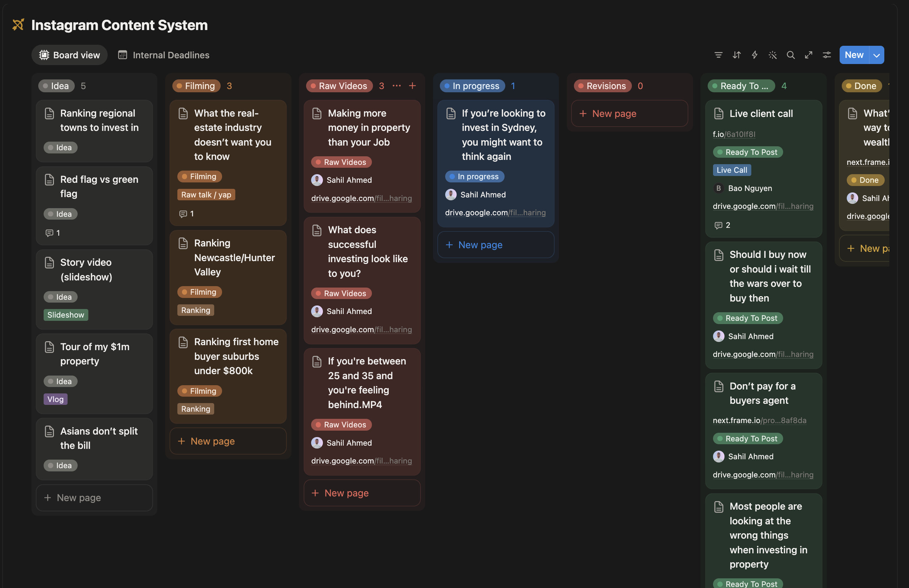Add New page in the Revisions column

tap(630, 113)
